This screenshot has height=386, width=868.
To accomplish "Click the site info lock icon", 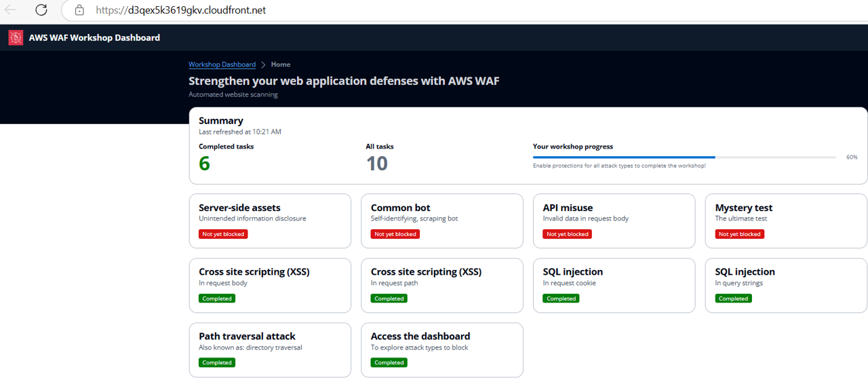I will [79, 10].
